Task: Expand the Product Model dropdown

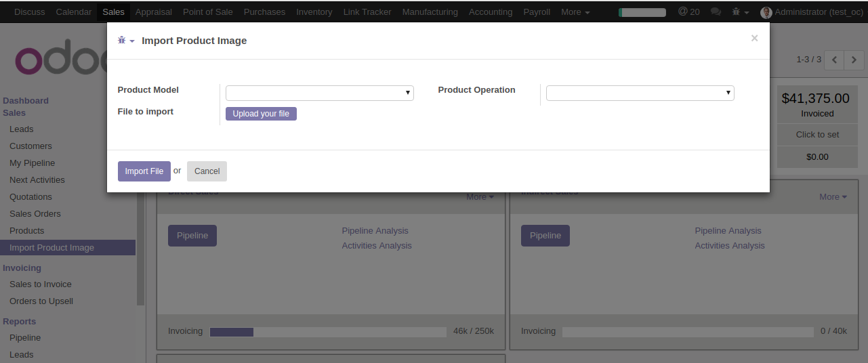Action: tap(320, 93)
